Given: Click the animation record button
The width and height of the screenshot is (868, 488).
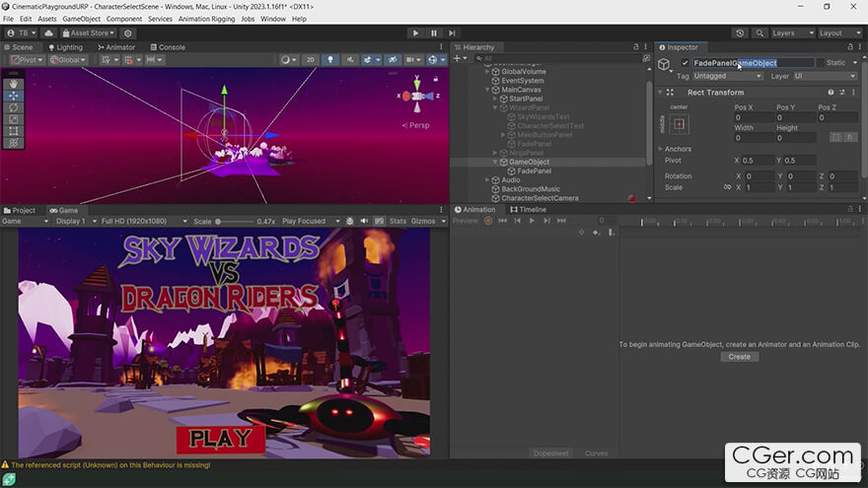Looking at the screenshot, I should [487, 221].
